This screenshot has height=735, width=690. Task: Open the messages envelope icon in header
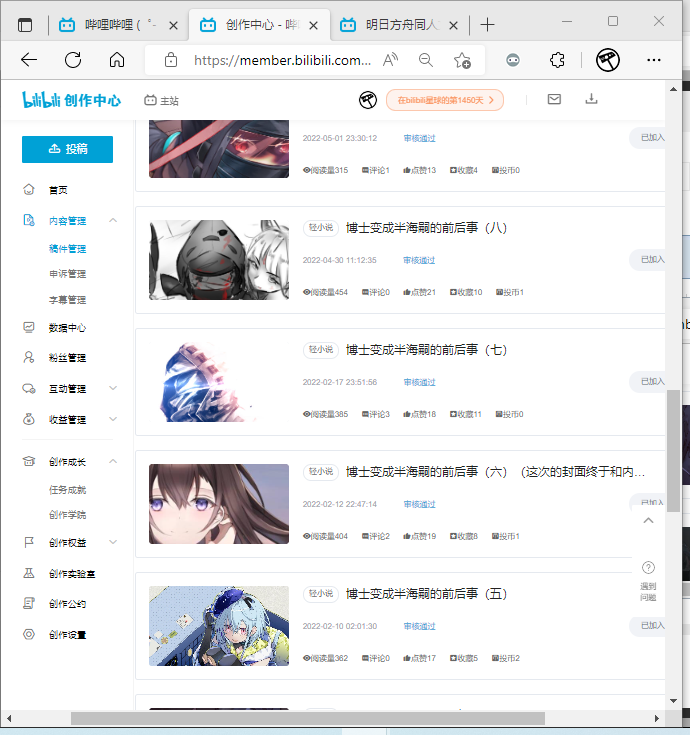pos(554,99)
